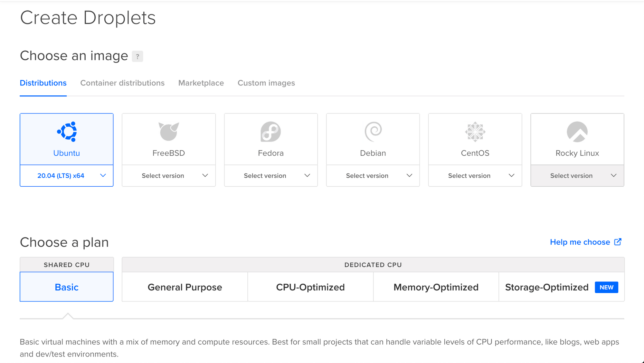Switch to Container distributions tab
Screen dimensions: 644x363
(122, 83)
